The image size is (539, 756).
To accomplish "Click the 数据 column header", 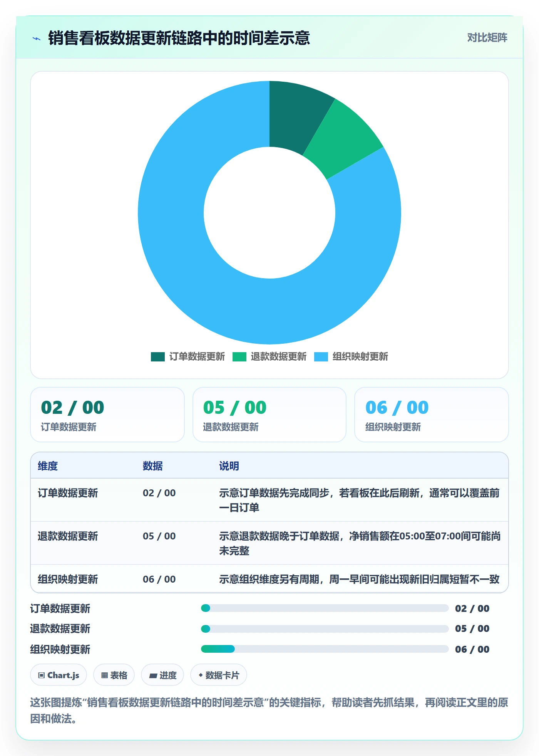I will tap(153, 466).
